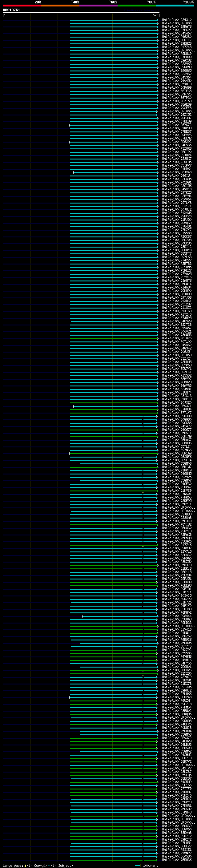The width and height of the screenshot is (197, 868).
Task: Click the green alignment bar for UniRef100_C9R7I2
Action: click(x=113, y=836)
